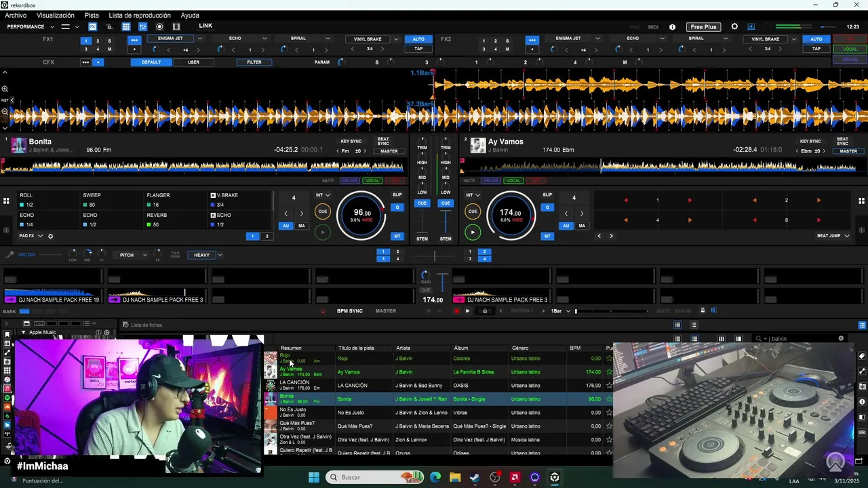Open BEAT JUMP pad mode dropdown

[833, 236]
